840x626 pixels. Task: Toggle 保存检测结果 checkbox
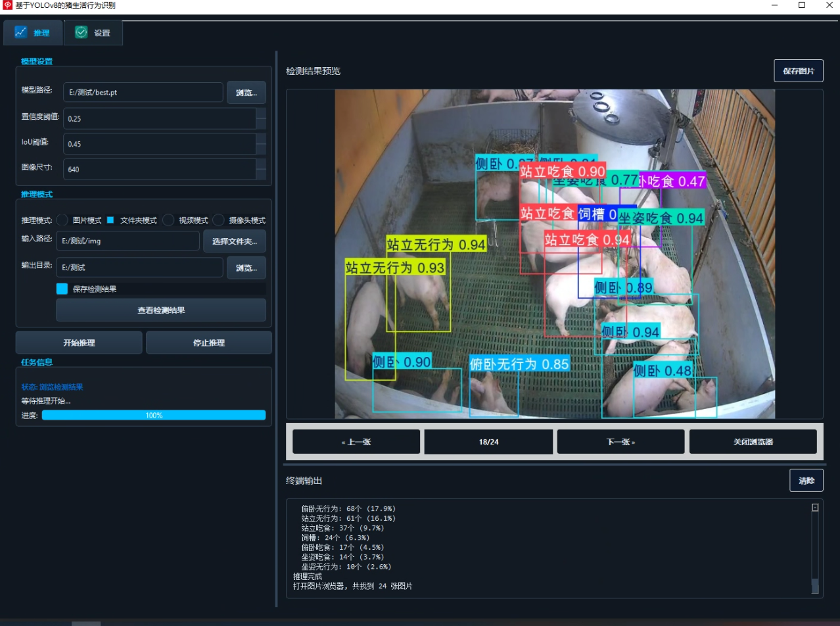[62, 289]
